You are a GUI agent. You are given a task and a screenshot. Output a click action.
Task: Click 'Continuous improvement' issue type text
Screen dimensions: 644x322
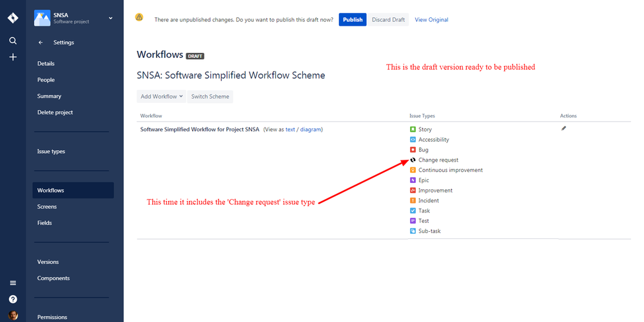(x=451, y=170)
